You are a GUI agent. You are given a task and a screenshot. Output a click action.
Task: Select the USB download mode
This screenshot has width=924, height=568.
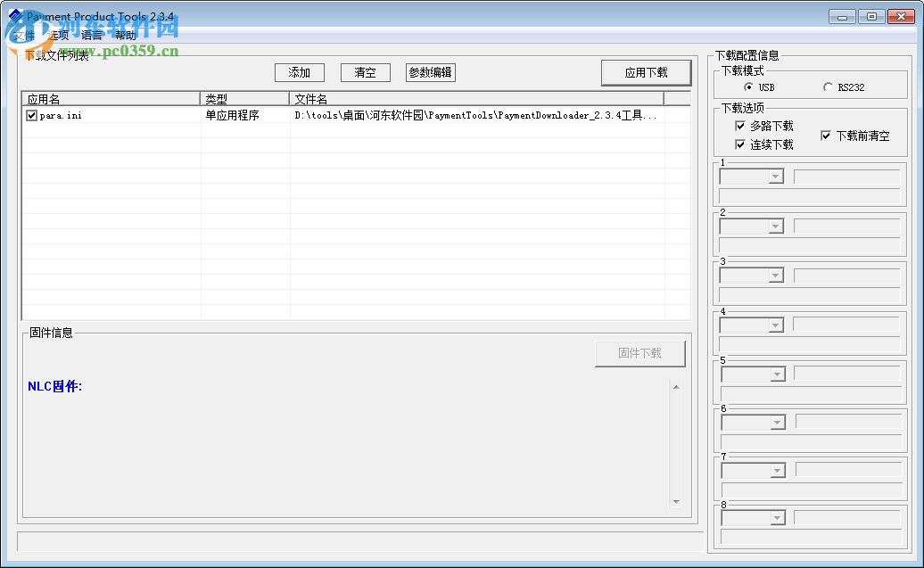747,87
